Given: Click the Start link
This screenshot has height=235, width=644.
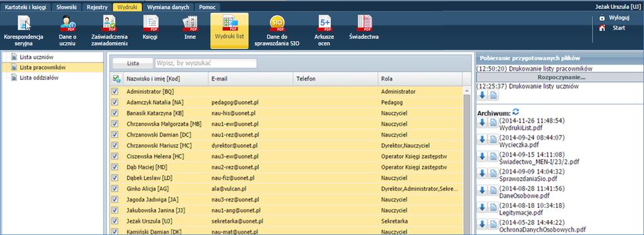Looking at the screenshot, I should tap(619, 28).
